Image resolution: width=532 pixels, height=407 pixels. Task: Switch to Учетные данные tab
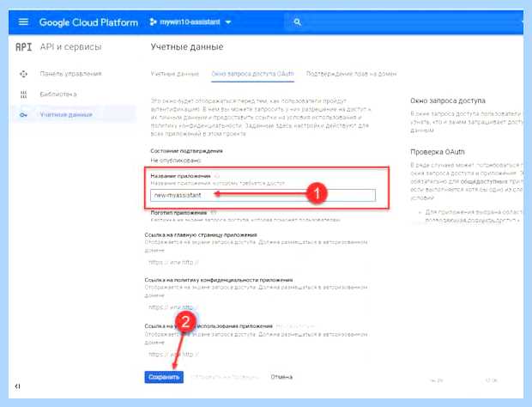pyautogui.click(x=175, y=74)
